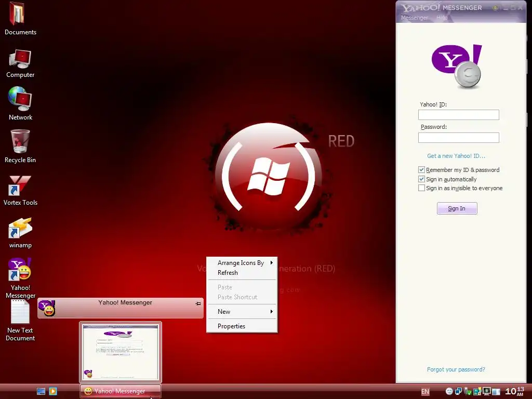This screenshot has width=532, height=399.
Task: Uncheck Remember my ID & password
Action: [x=421, y=170]
